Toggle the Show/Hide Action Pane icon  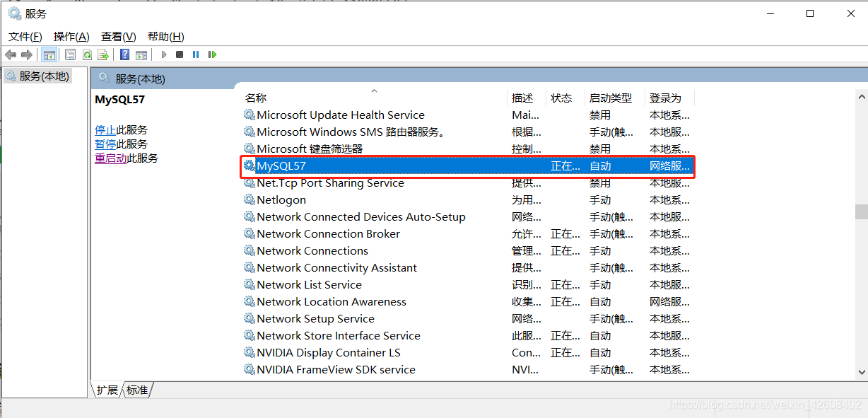[141, 54]
